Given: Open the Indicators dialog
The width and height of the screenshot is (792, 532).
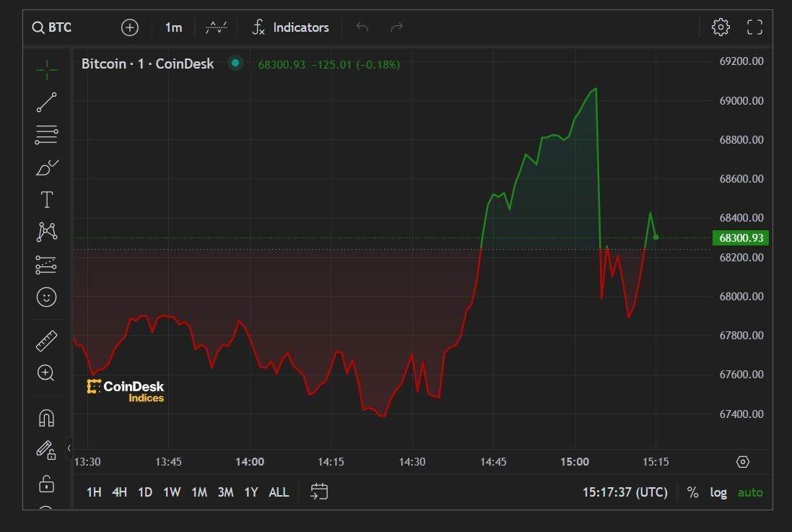Looking at the screenshot, I should [x=290, y=27].
